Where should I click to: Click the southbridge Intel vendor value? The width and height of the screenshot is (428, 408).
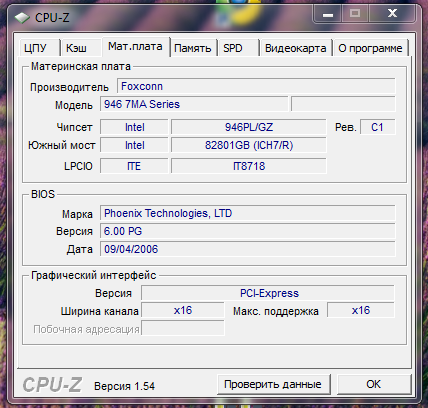click(134, 145)
